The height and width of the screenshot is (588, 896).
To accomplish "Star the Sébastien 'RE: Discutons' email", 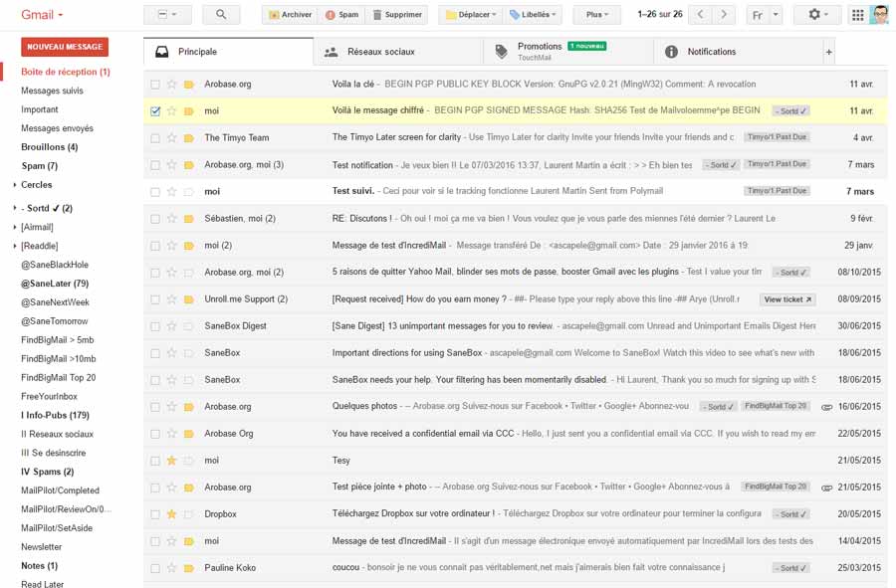I will tap(171, 219).
